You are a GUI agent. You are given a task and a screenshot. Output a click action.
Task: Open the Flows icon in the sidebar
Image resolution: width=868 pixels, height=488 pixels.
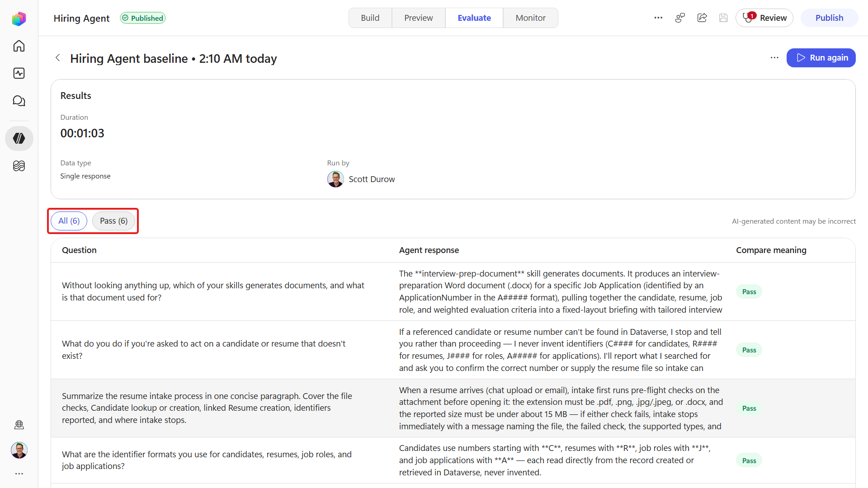[19, 166]
